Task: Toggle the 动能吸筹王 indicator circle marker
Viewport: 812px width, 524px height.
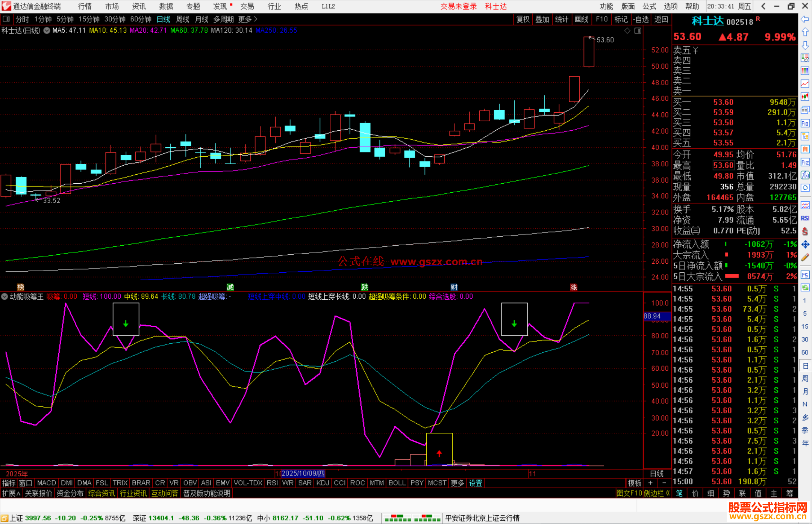Action: click(x=5, y=296)
